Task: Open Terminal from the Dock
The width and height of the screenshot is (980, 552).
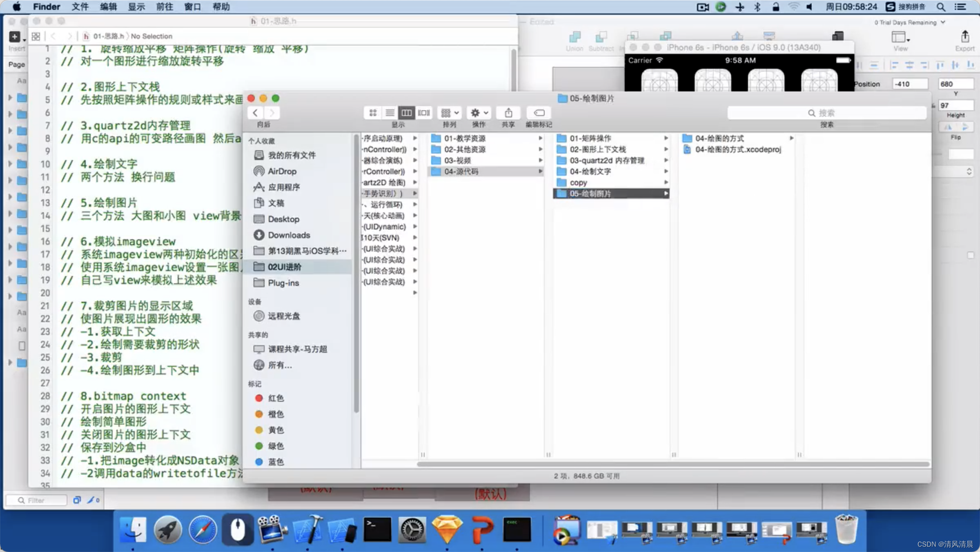Action: coord(377,530)
